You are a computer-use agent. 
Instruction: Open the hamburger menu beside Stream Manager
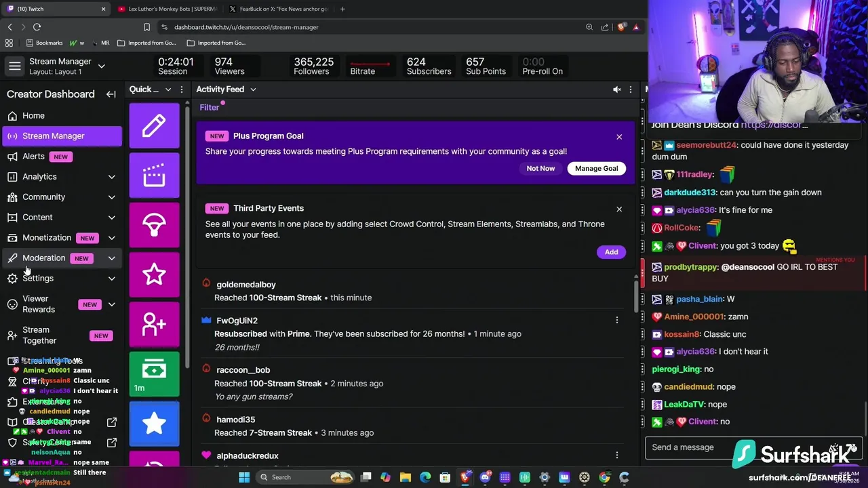click(x=14, y=66)
